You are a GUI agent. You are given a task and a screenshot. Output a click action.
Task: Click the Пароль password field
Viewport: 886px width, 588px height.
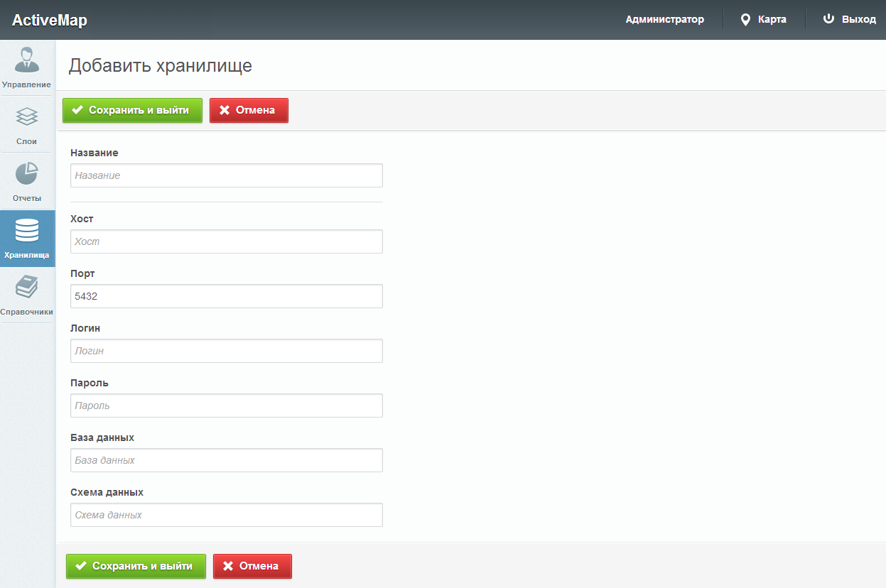[x=226, y=405]
